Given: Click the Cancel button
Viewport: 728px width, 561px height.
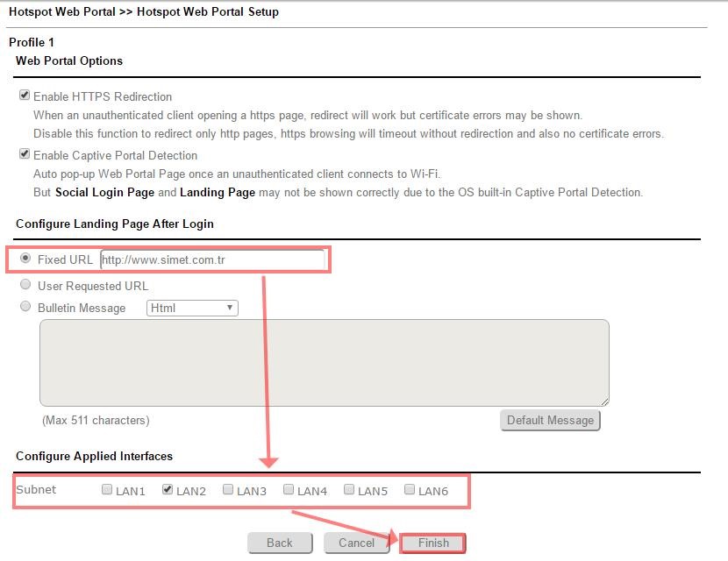Looking at the screenshot, I should click(356, 543).
